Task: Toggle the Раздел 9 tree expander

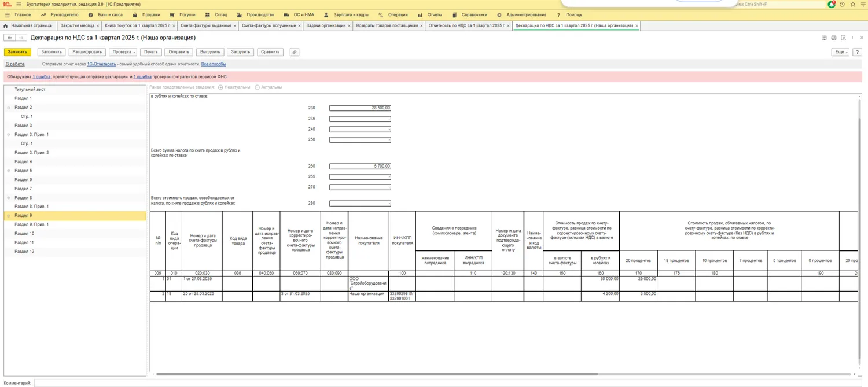Action: (9, 216)
